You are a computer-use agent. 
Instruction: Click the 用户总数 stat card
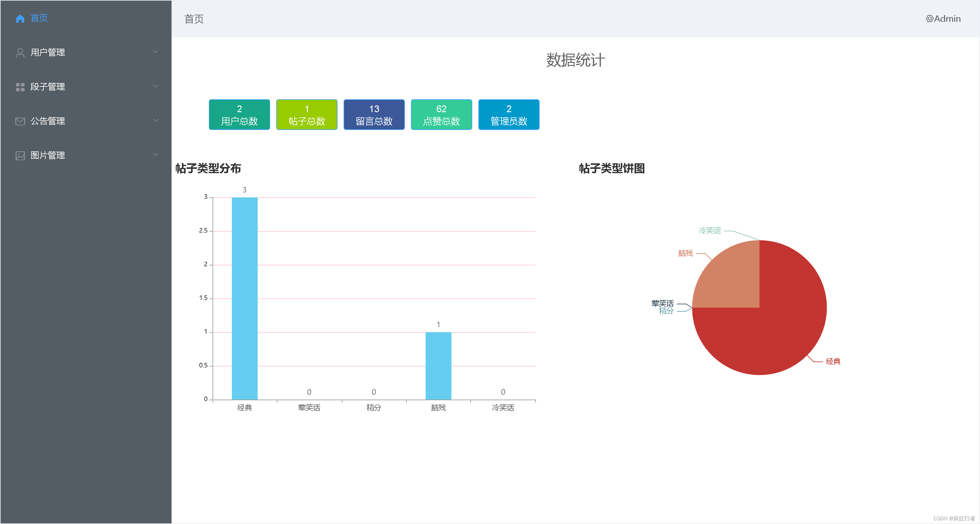pos(239,115)
